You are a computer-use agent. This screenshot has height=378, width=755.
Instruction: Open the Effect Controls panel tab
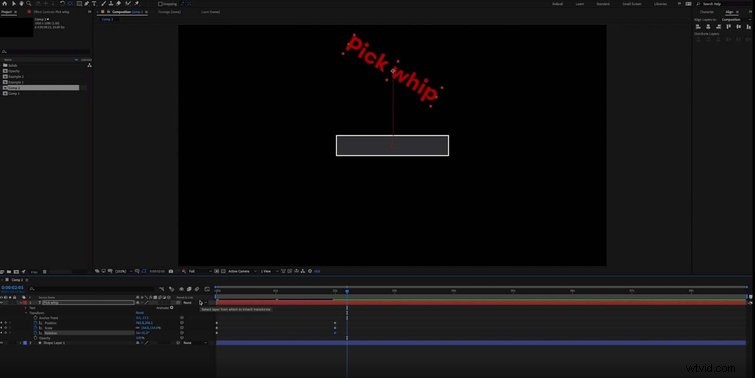(x=51, y=12)
